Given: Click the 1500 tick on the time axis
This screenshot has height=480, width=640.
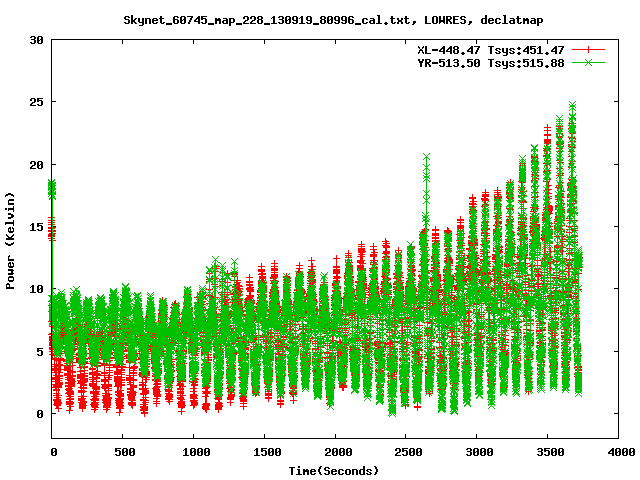Looking at the screenshot, I should (x=265, y=452).
